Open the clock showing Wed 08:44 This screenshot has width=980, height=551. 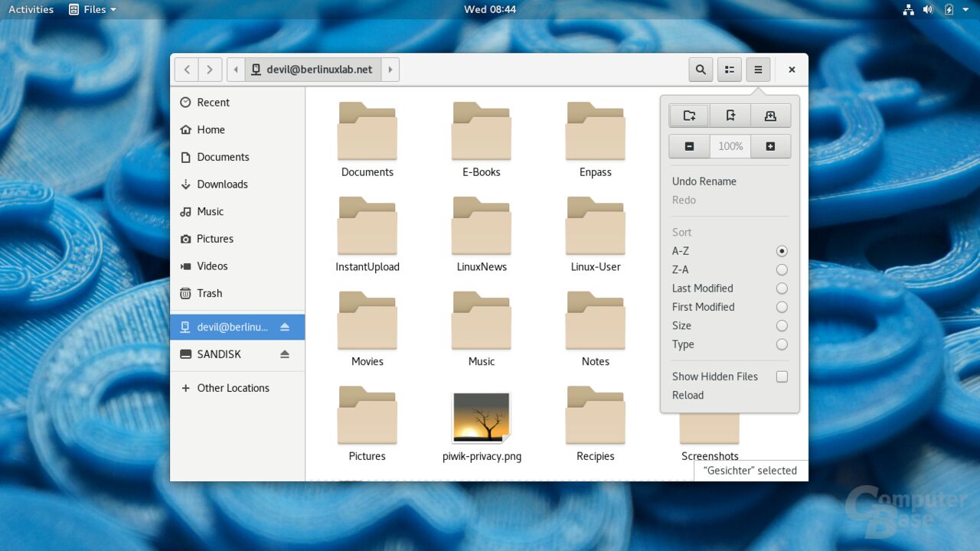(x=490, y=9)
